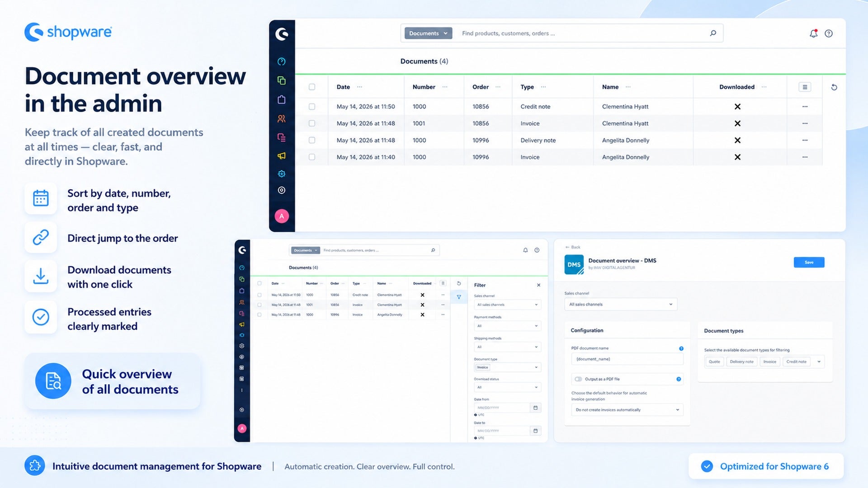The height and width of the screenshot is (488, 868).
Task: Expand the Download status filter dropdown
Action: tap(507, 387)
